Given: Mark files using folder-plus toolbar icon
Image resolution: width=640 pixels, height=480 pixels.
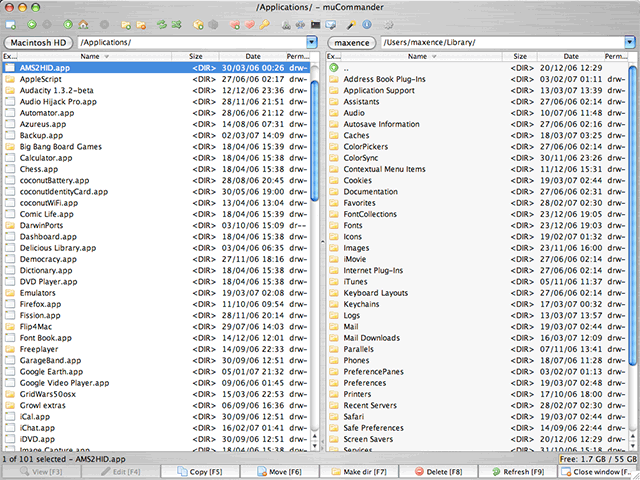Looking at the screenshot, I should pos(126,25).
